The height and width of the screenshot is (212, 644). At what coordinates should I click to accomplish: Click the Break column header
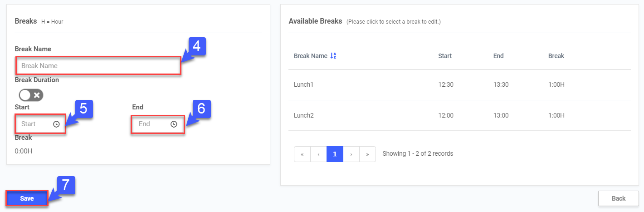tap(556, 56)
